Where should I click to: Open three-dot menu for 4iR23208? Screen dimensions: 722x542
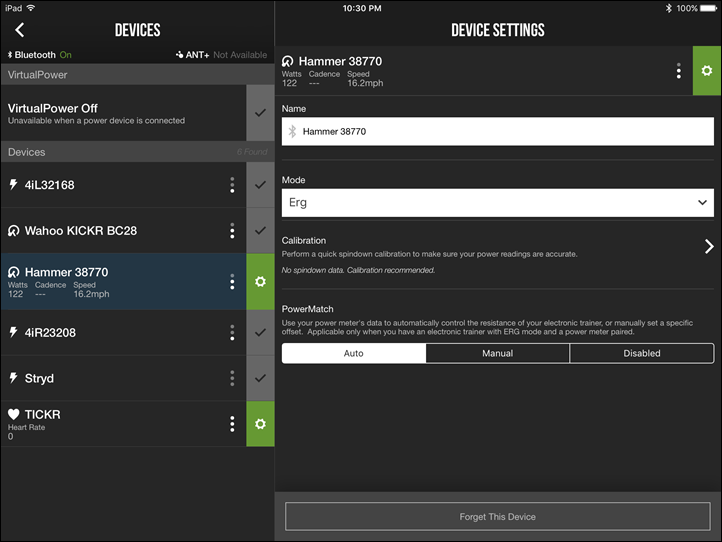[232, 332]
